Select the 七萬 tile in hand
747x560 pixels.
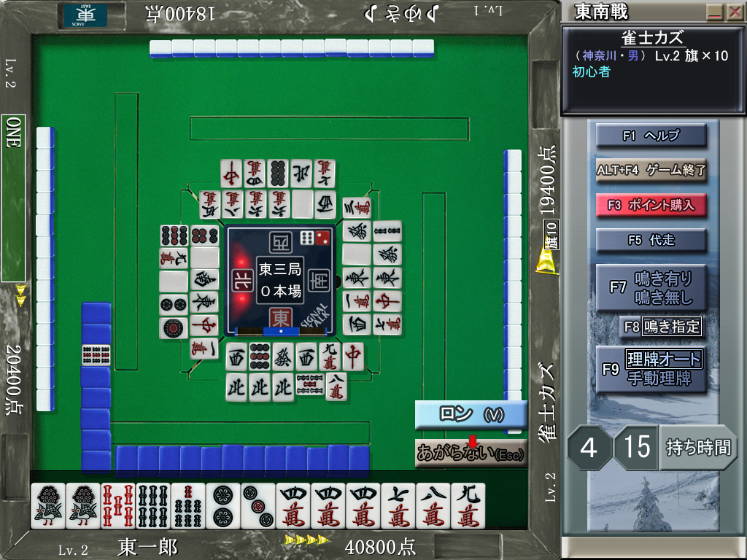tap(398, 505)
